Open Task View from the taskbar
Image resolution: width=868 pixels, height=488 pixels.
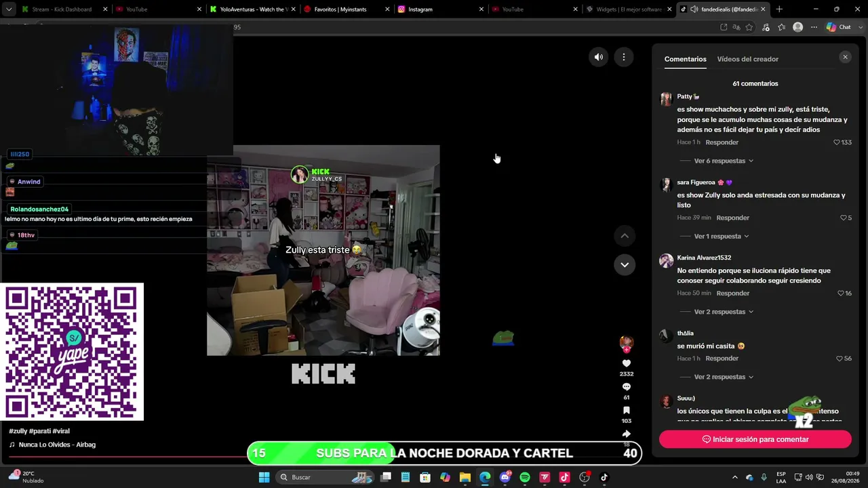[386, 477]
